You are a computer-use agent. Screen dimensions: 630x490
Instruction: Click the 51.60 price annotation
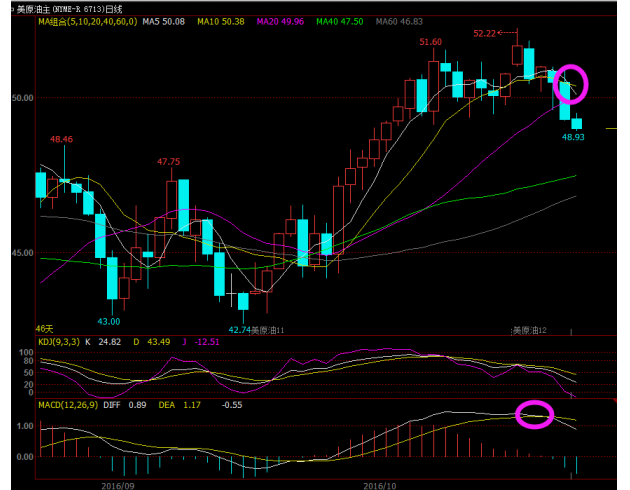[x=430, y=42]
